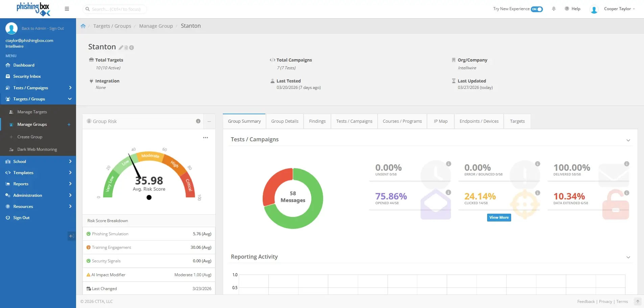Viewport: 644px width, 308px height.
Task: Click the View More button
Action: click(499, 217)
